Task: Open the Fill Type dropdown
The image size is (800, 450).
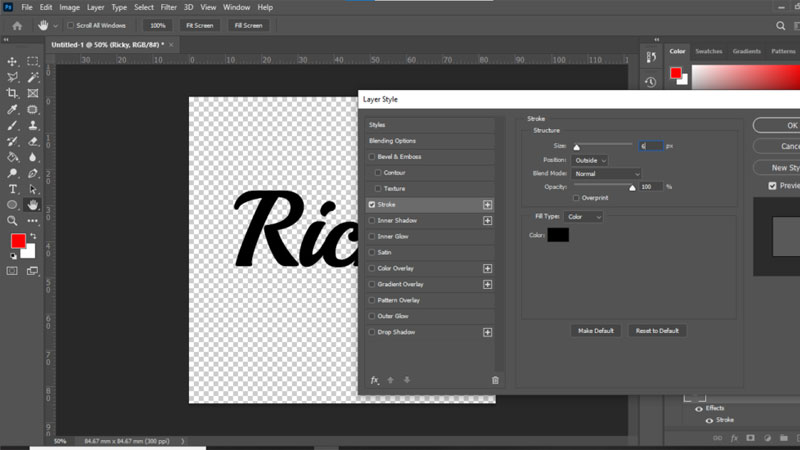Action: (x=583, y=217)
